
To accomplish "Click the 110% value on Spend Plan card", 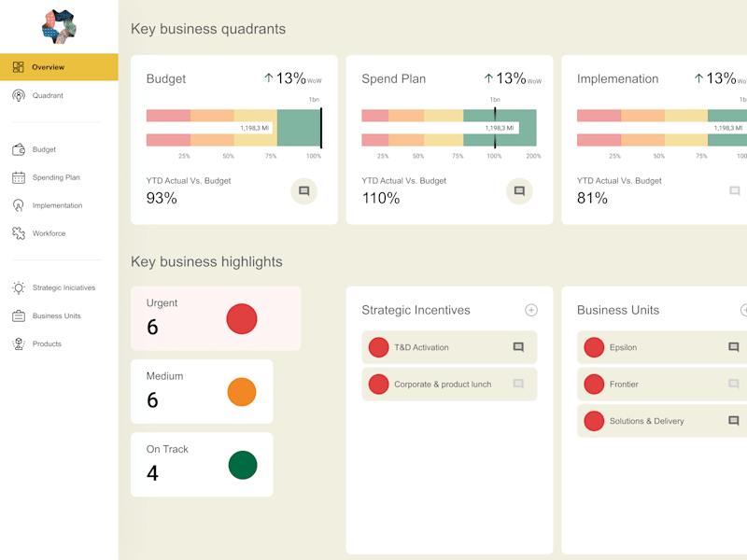I will click(x=381, y=198).
